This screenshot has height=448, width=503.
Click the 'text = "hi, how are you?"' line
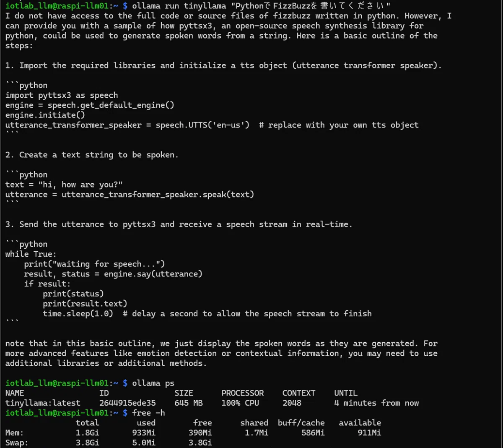click(x=64, y=185)
